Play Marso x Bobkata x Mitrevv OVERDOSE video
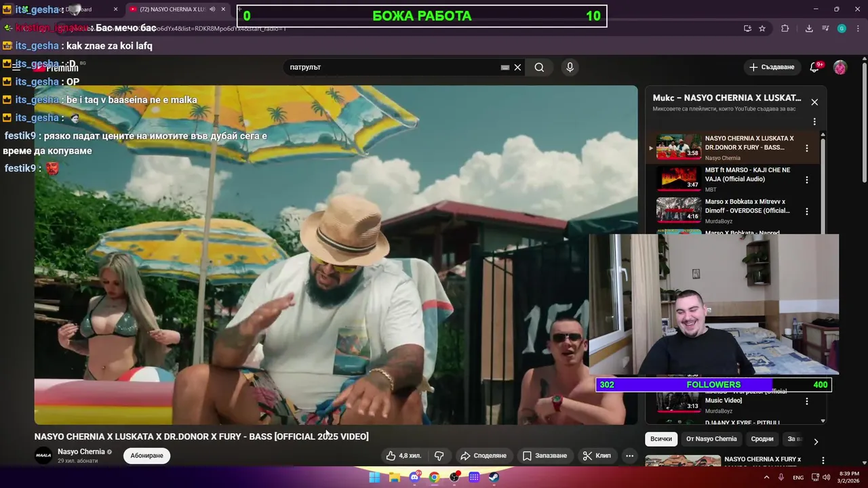Viewport: 868px width, 488px height. coord(738,210)
